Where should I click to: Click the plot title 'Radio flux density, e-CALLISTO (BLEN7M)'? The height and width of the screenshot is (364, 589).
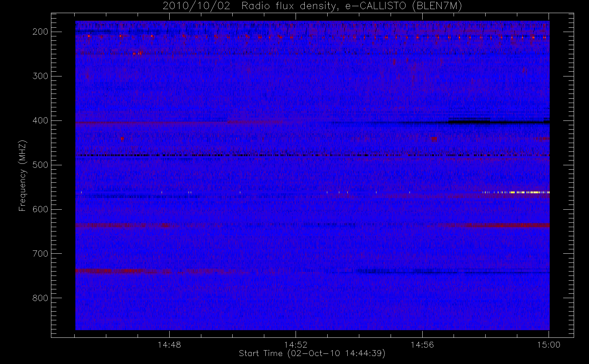click(352, 6)
